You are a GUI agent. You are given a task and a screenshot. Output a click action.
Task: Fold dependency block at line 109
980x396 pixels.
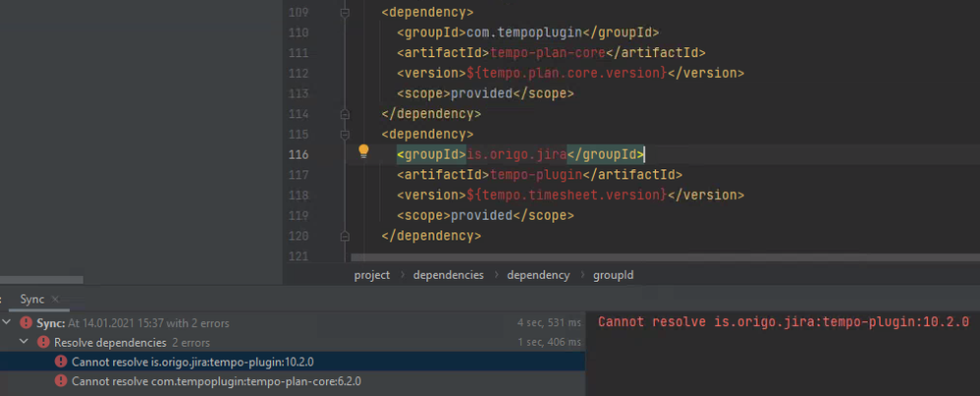(344, 13)
